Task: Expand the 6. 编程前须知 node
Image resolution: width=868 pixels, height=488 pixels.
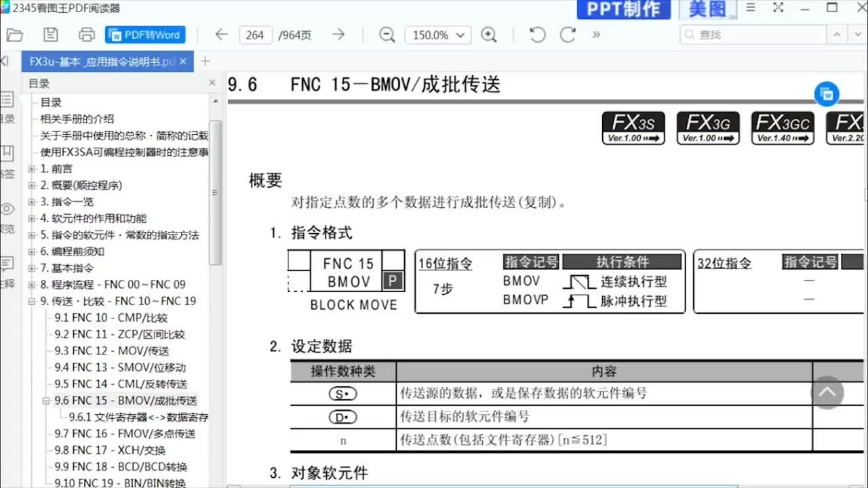Action: tap(32, 251)
